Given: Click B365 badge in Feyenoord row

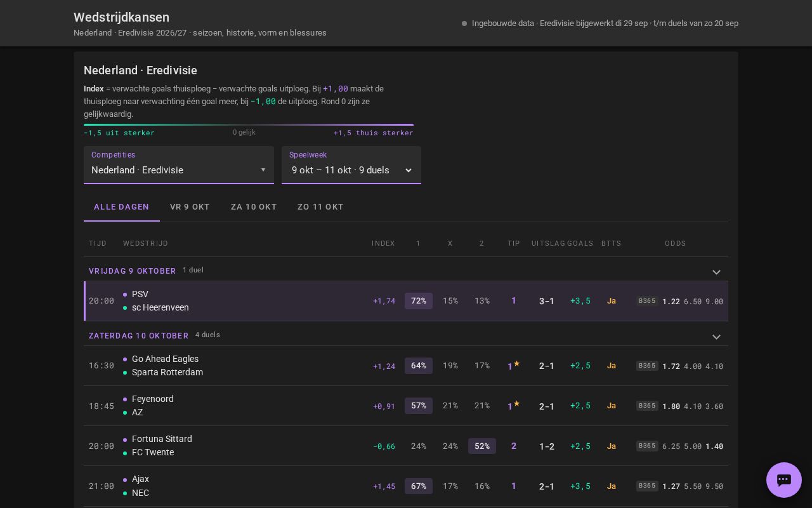Looking at the screenshot, I should point(647,406).
